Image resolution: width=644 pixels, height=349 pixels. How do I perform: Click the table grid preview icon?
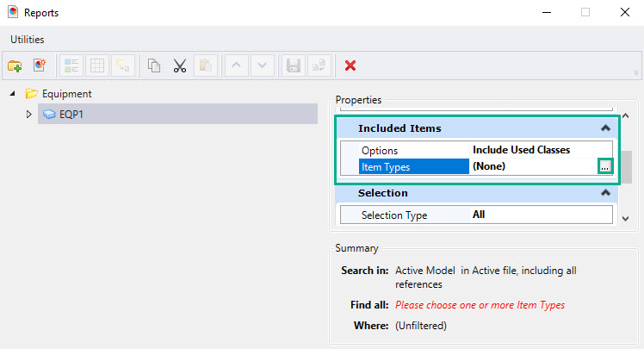pos(97,65)
